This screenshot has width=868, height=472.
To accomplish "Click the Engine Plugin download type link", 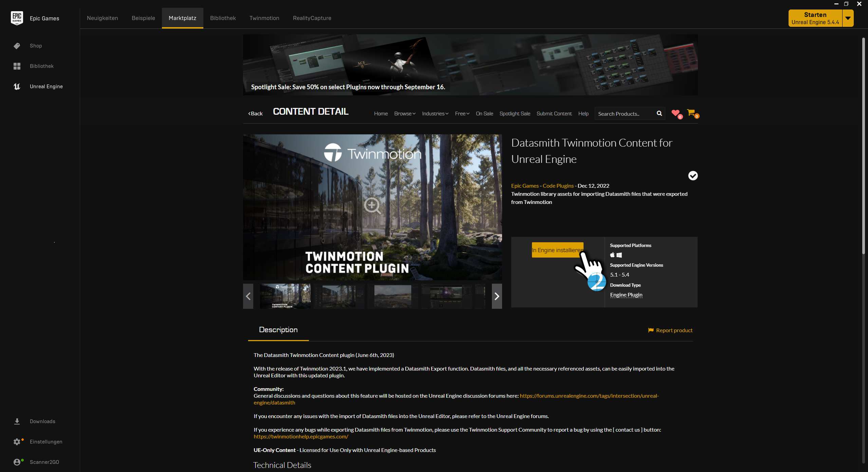I will coord(626,295).
